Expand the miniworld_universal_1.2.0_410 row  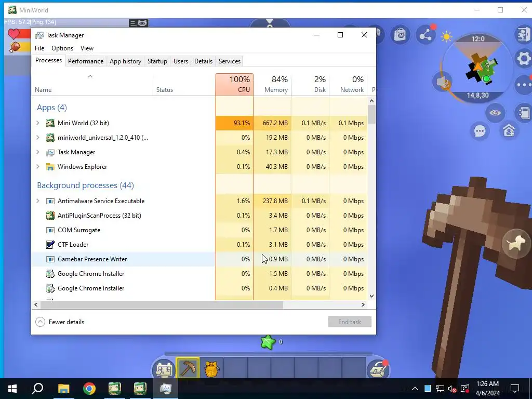[37, 137]
